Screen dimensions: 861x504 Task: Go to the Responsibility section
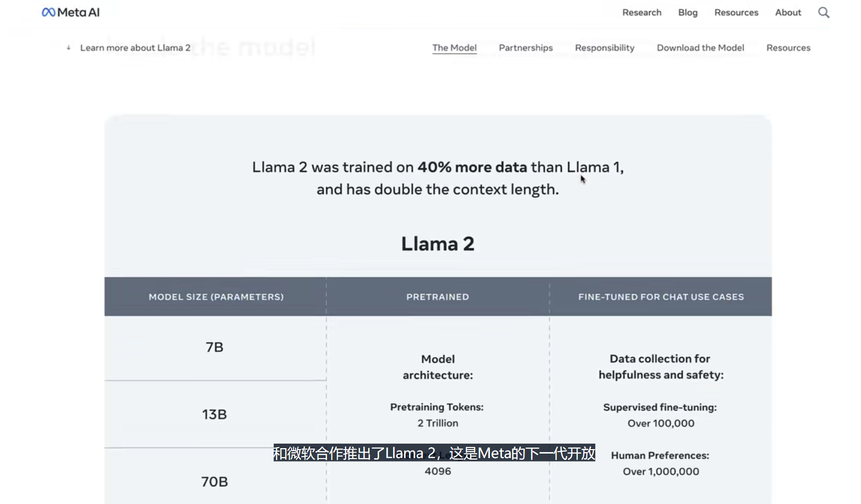(605, 48)
